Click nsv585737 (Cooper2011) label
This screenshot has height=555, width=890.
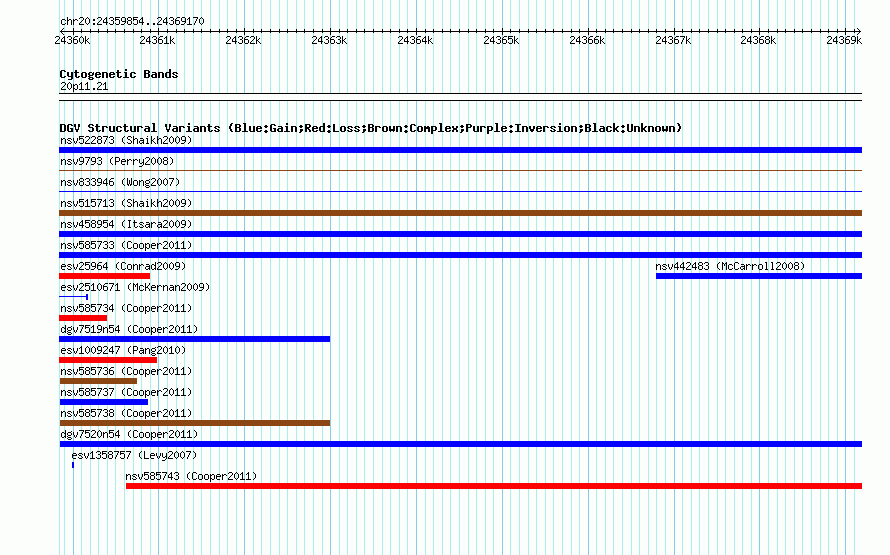pos(126,392)
